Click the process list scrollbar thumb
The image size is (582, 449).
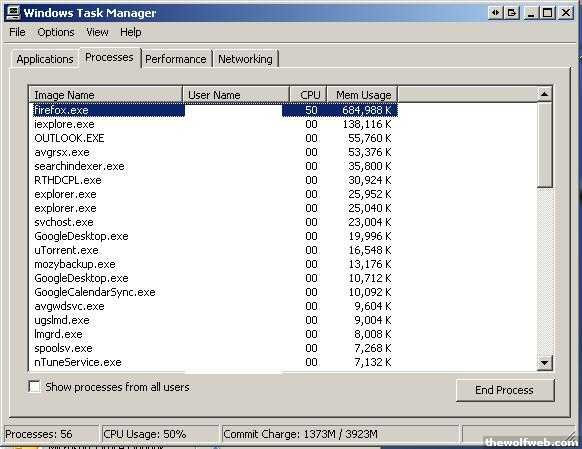coord(545,145)
